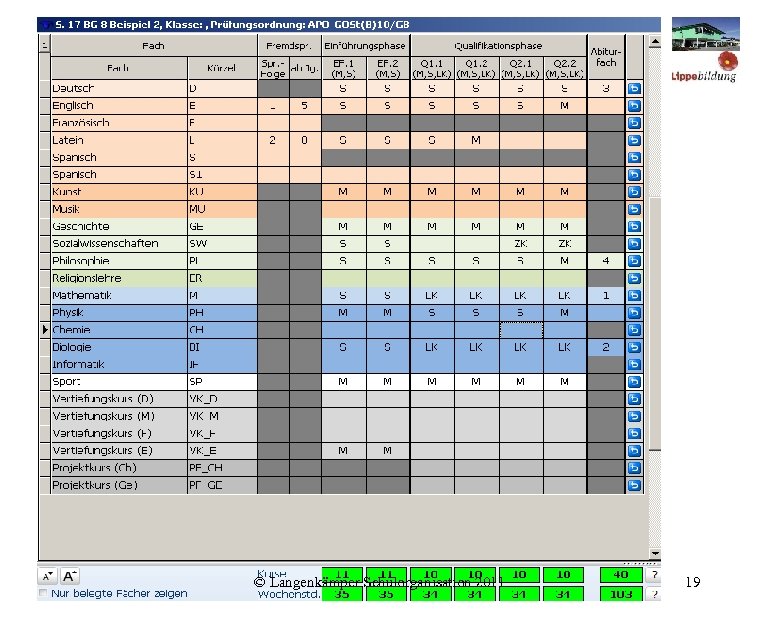Click the 'PH' Kürzel cell
Screen dimensions: 766x624
[222, 313]
